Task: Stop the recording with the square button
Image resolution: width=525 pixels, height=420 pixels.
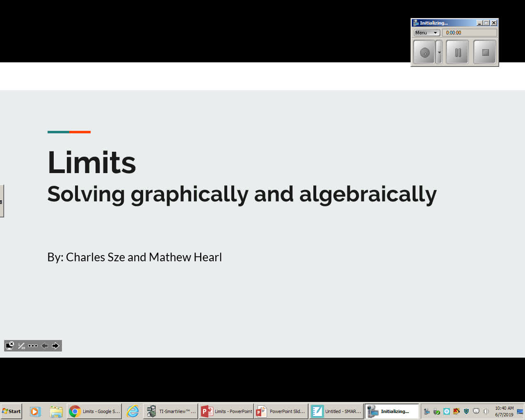Action: [x=485, y=52]
